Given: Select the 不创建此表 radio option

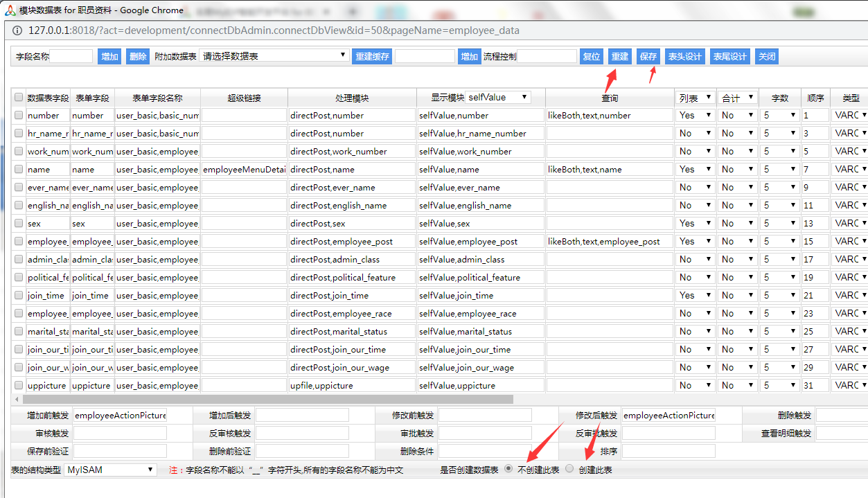Looking at the screenshot, I should point(508,469).
